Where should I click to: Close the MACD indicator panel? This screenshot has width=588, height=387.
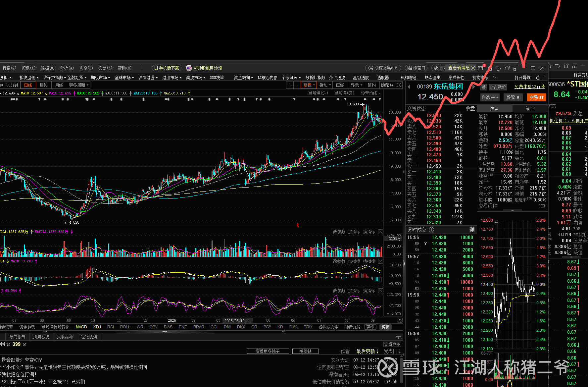coord(381,261)
